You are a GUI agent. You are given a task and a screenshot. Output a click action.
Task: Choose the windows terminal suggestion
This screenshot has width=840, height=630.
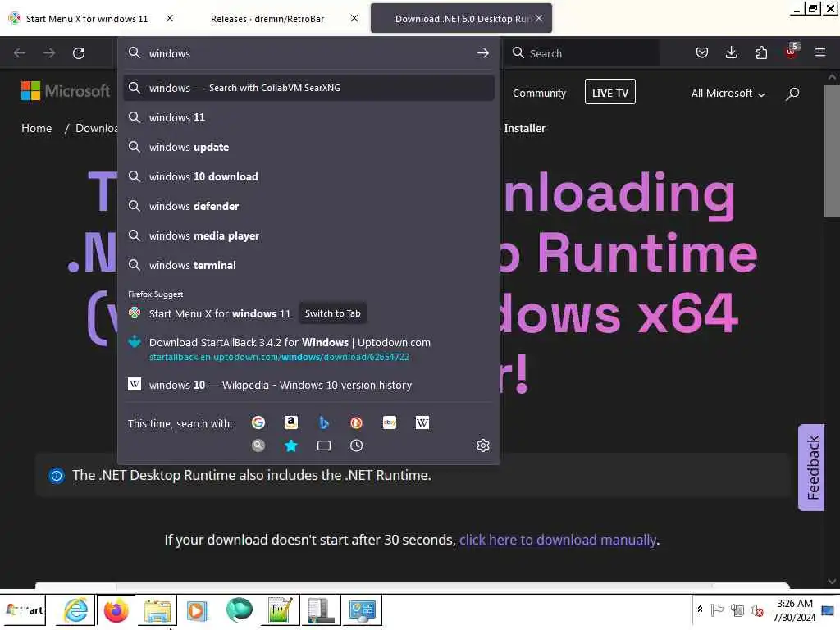(x=308, y=265)
